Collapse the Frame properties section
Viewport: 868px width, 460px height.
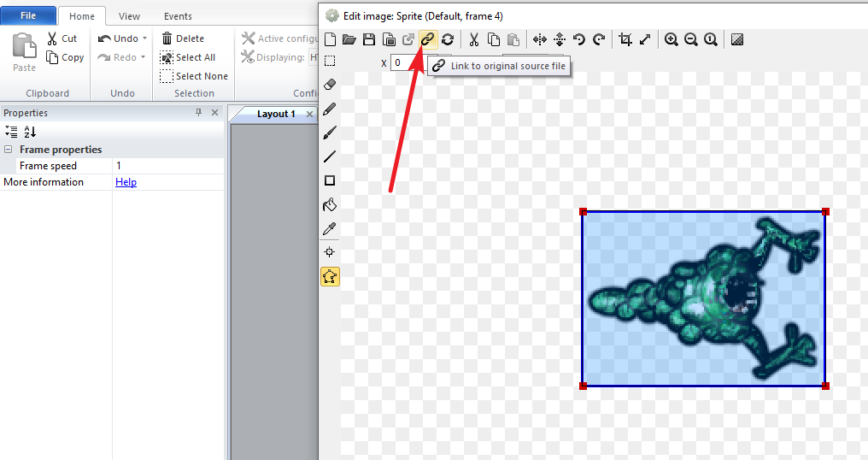(x=9, y=150)
